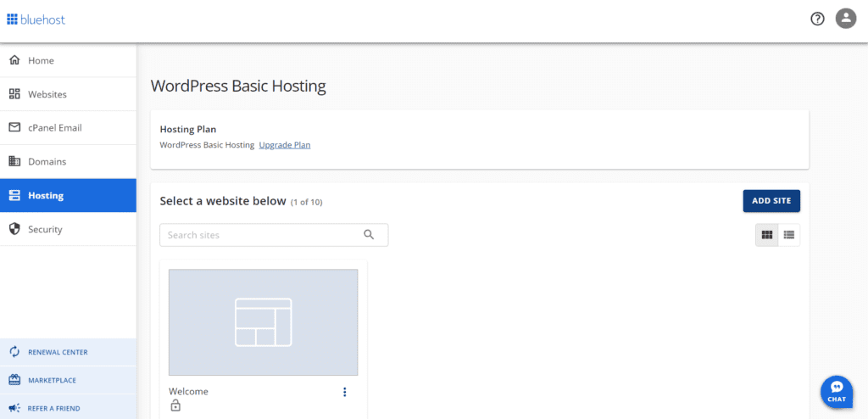The width and height of the screenshot is (868, 419).
Task: Open Security in the sidebar
Action: coord(68,230)
